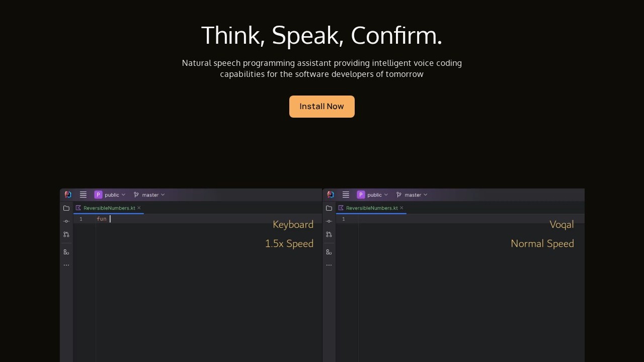The width and height of the screenshot is (644, 362).
Task: Open the hamburger main menu in the Keyboard IDE
Action: 83,195
